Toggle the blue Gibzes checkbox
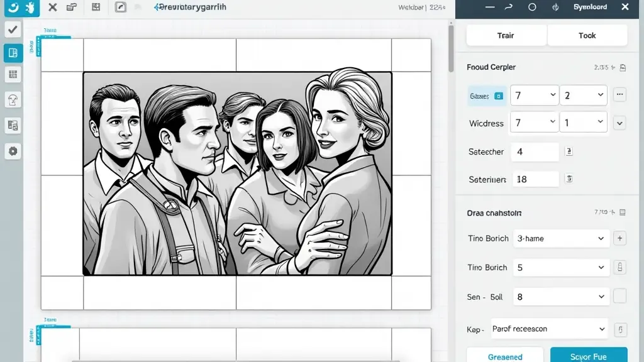The width and height of the screenshot is (644, 362). 499,96
